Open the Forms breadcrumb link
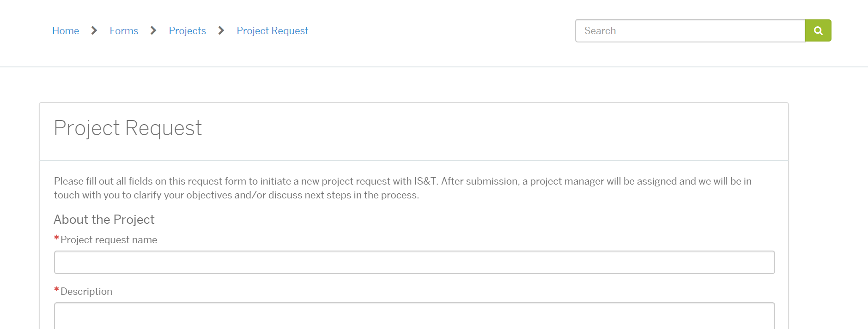Screen dimensions: 868x329 coord(124,30)
